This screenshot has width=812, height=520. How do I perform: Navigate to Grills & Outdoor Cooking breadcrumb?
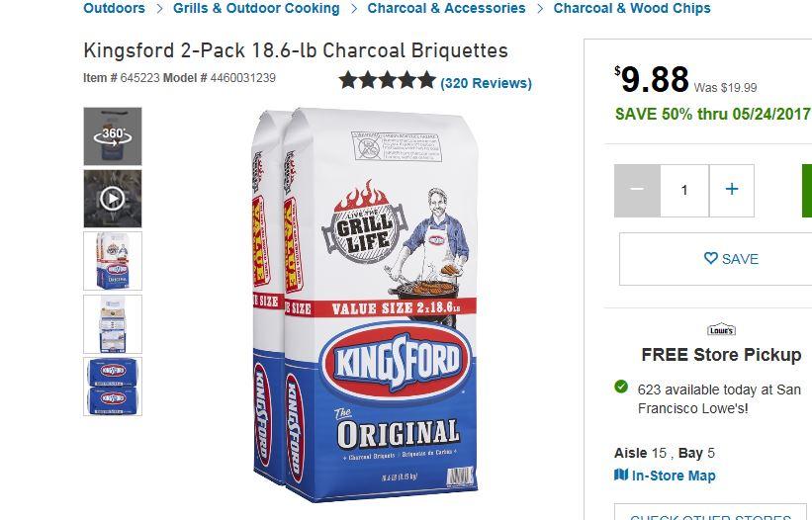point(256,8)
